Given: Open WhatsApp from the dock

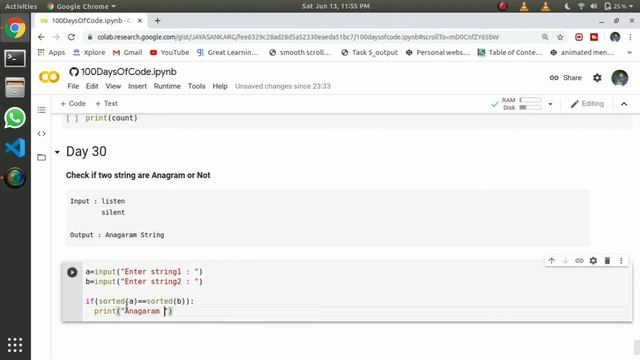Looking at the screenshot, I should click(15, 118).
